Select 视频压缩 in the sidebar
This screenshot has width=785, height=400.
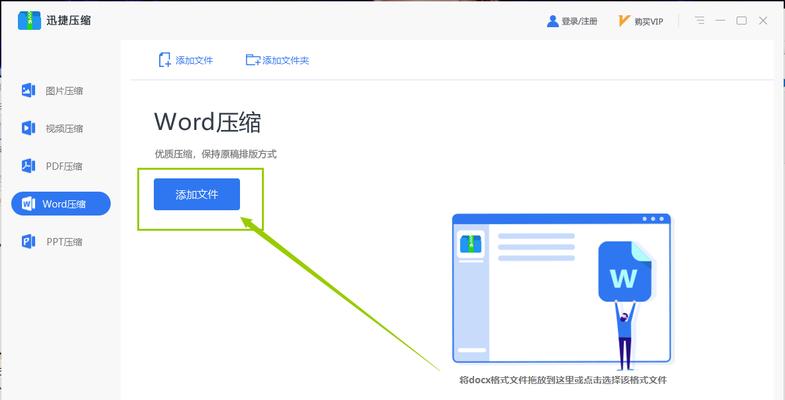(x=52, y=128)
